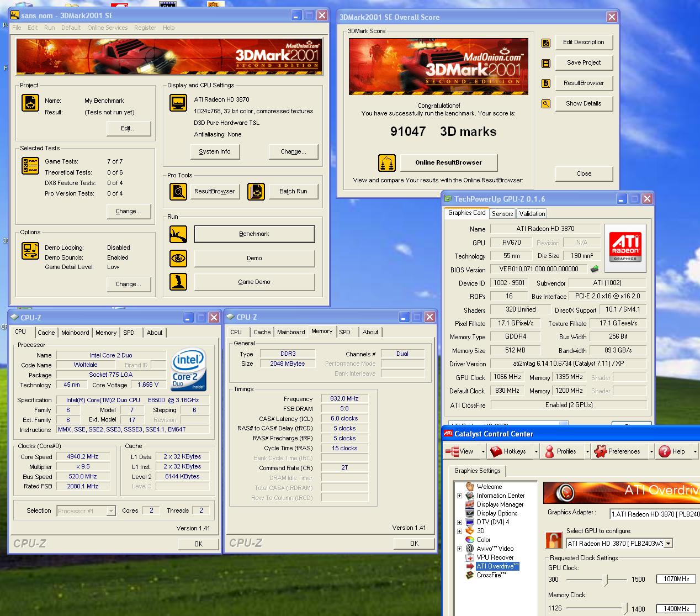Select CrossFire in the Catalyst settings tree
The image size is (700, 616).
pos(491,575)
